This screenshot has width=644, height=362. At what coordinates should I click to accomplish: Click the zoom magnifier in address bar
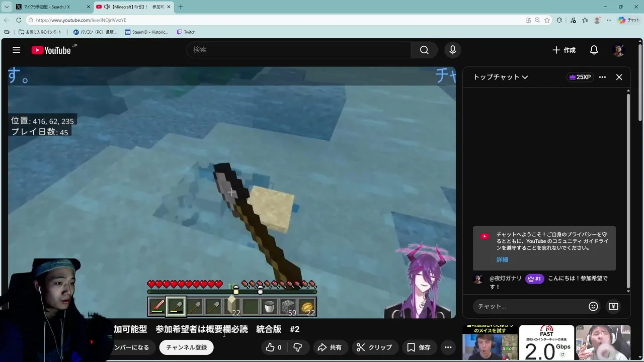click(537, 20)
